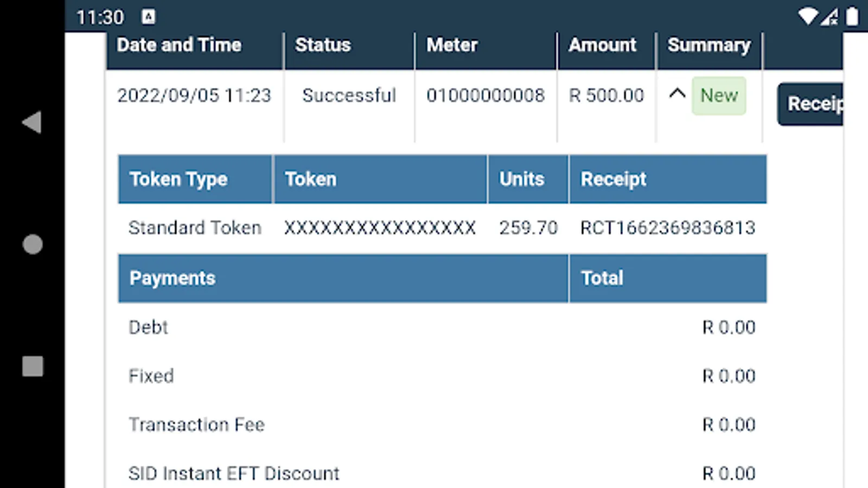Click the Status column header
Image resolution: width=868 pixels, height=488 pixels.
(323, 45)
